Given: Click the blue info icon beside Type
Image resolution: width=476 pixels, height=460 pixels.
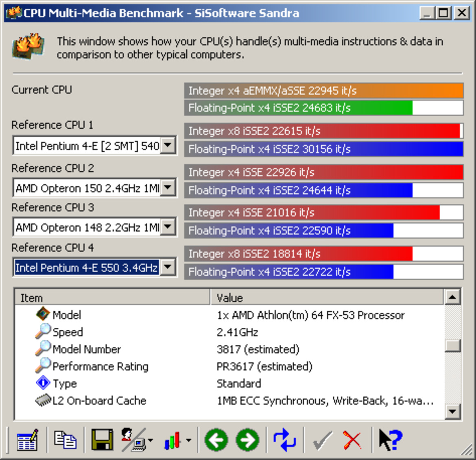Looking at the screenshot, I should [x=43, y=383].
